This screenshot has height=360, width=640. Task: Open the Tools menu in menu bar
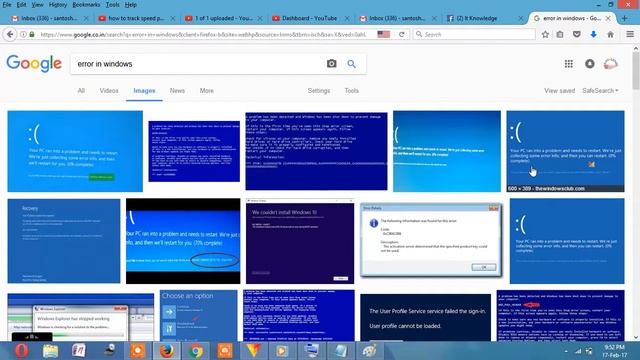click(x=113, y=5)
